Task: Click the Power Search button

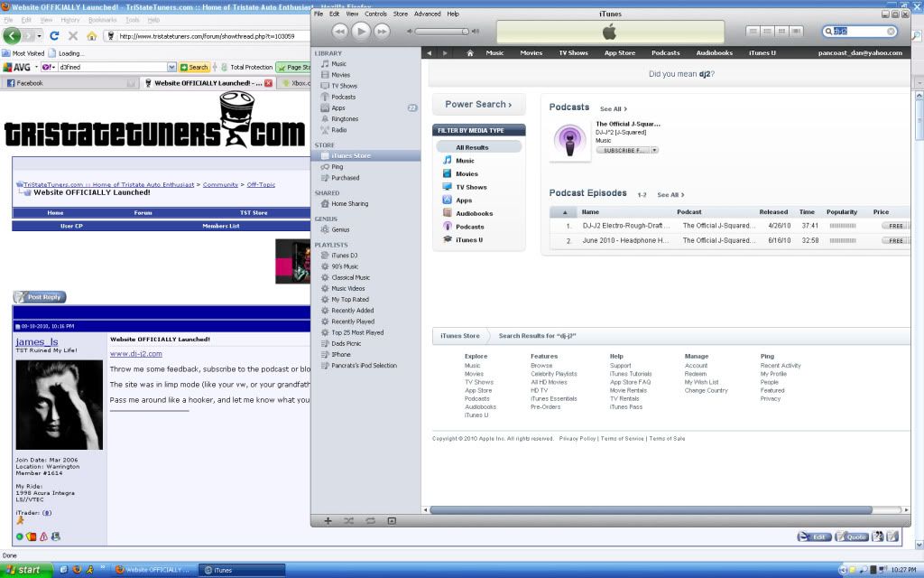Action: click(x=478, y=105)
